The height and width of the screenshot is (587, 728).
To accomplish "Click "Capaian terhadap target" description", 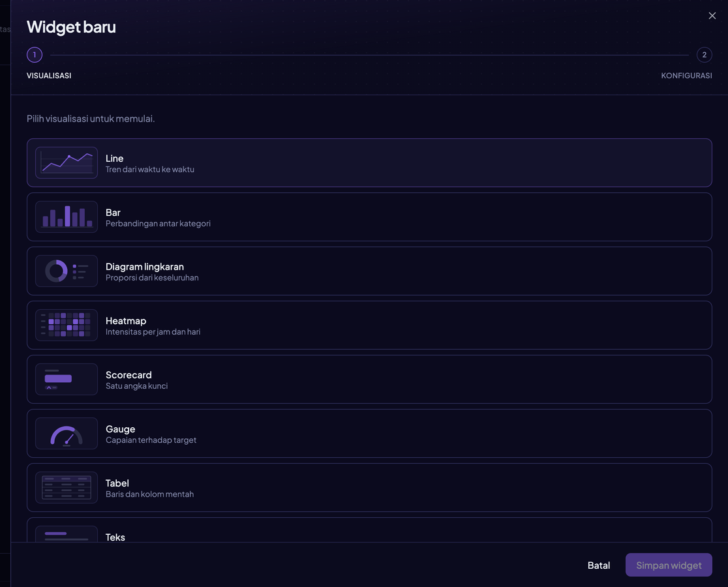I will [151, 440].
